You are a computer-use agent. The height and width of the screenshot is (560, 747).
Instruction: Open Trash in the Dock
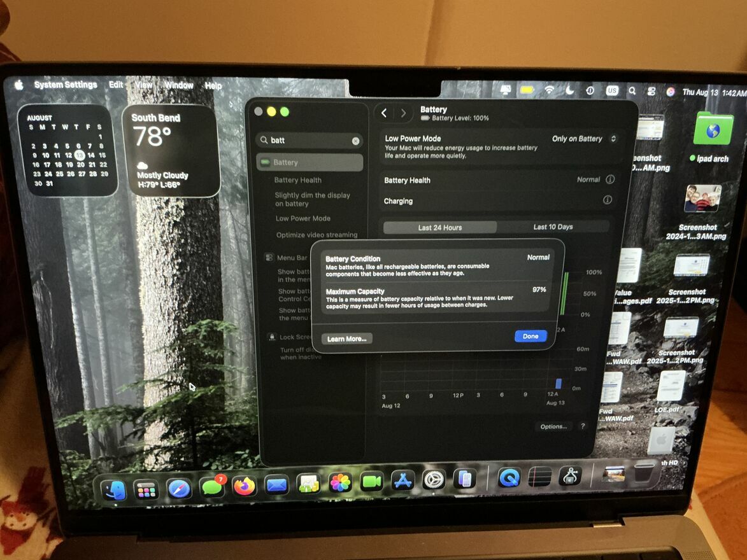[x=644, y=472]
